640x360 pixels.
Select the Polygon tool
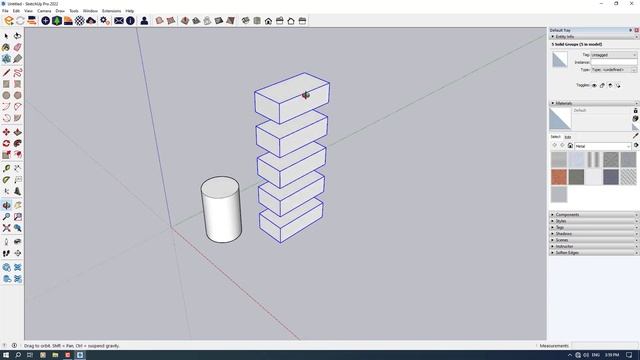[x=18, y=96]
